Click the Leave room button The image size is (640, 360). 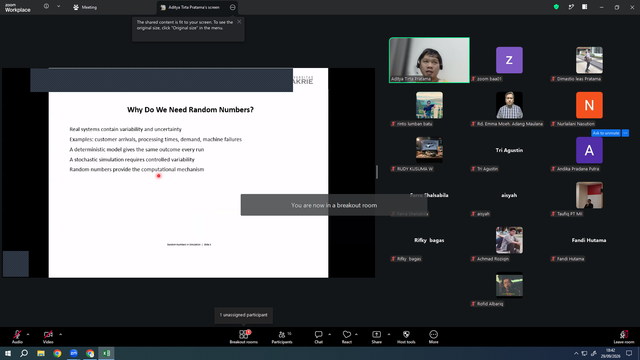click(624, 337)
